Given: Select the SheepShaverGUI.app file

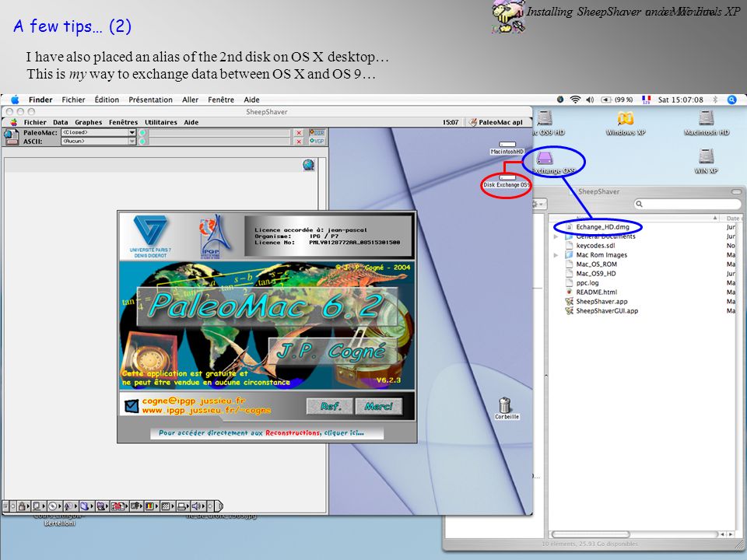Looking at the screenshot, I should click(x=607, y=311).
